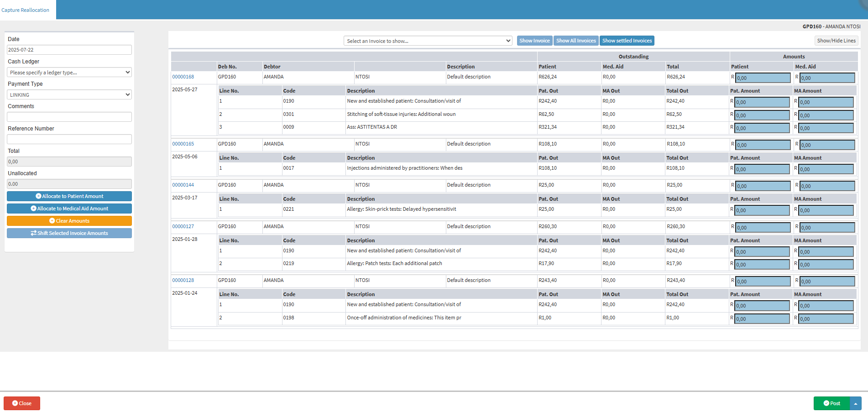Click Show settled Invoices
This screenshot has height=412, width=868.
pos(627,41)
